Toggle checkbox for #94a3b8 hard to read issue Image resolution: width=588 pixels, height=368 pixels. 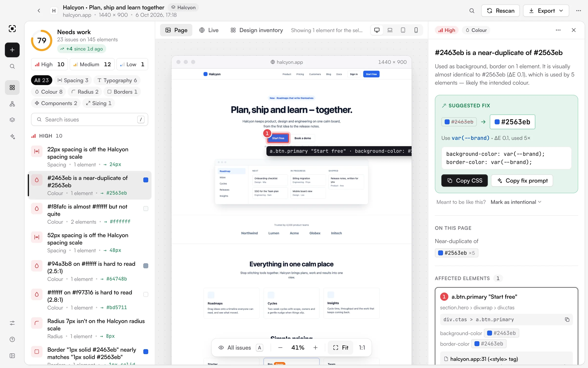click(x=146, y=266)
